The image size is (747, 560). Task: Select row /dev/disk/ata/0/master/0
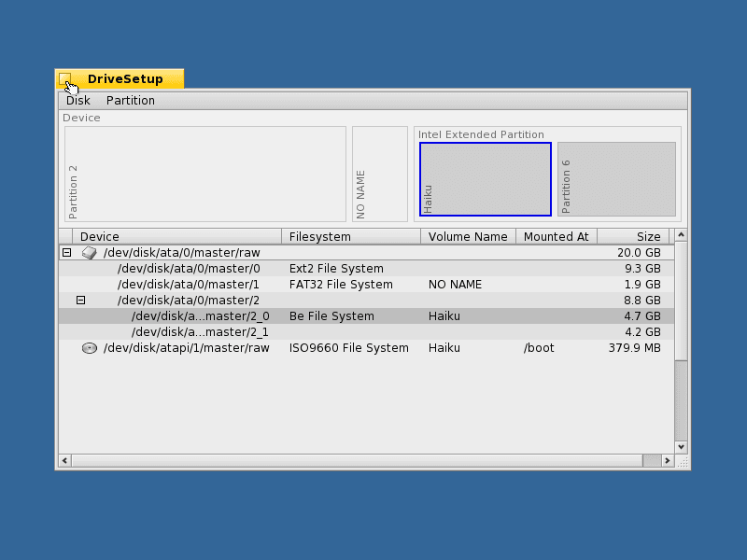366,269
